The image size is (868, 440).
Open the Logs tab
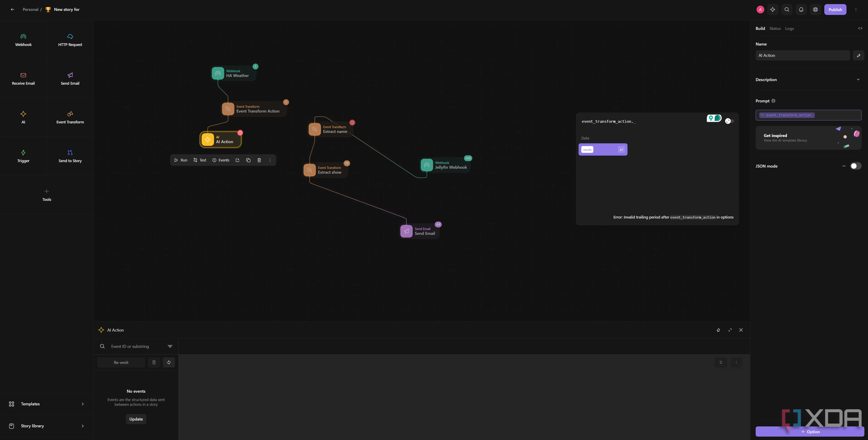click(789, 29)
